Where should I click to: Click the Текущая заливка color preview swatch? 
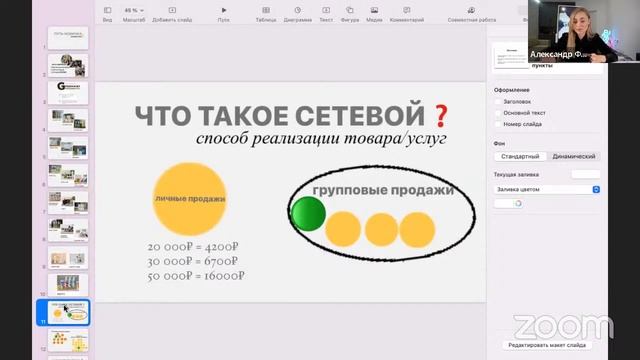click(586, 174)
